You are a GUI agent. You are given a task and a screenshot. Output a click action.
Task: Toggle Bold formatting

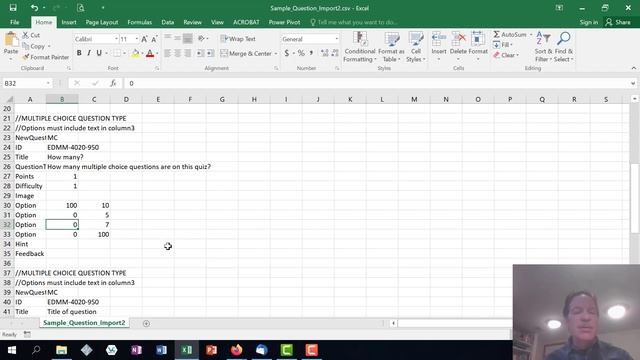point(79,53)
